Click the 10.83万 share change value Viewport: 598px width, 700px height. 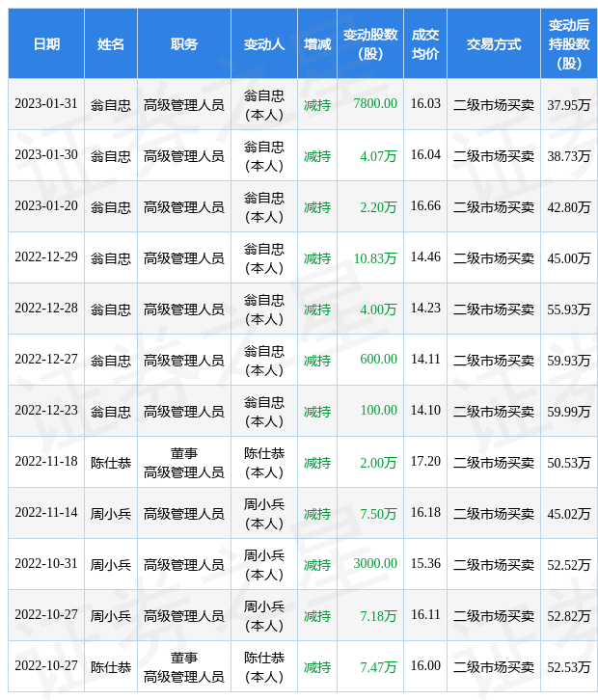[x=375, y=258]
